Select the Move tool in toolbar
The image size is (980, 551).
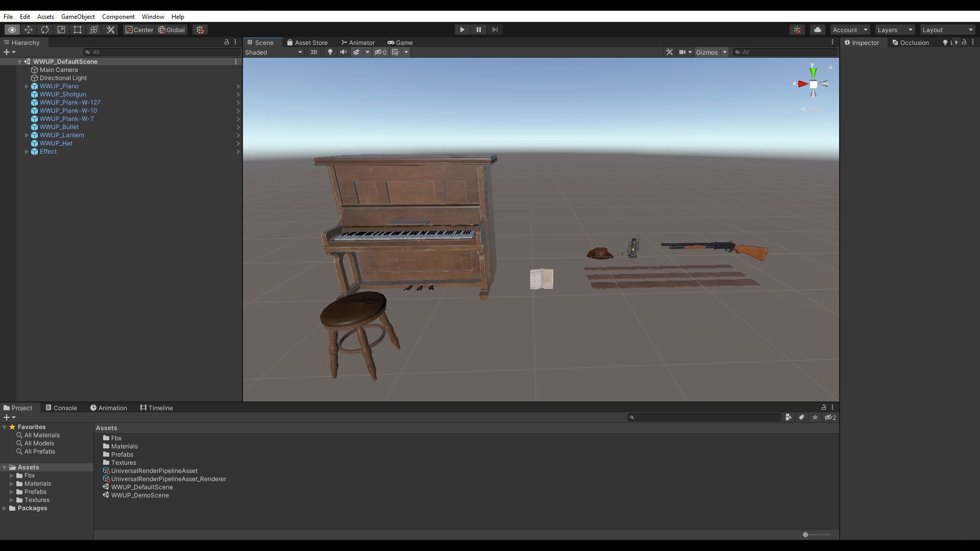point(29,30)
